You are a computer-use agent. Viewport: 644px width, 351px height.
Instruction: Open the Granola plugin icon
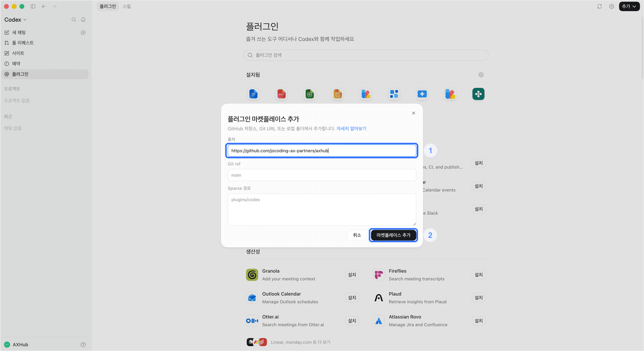tap(252, 275)
